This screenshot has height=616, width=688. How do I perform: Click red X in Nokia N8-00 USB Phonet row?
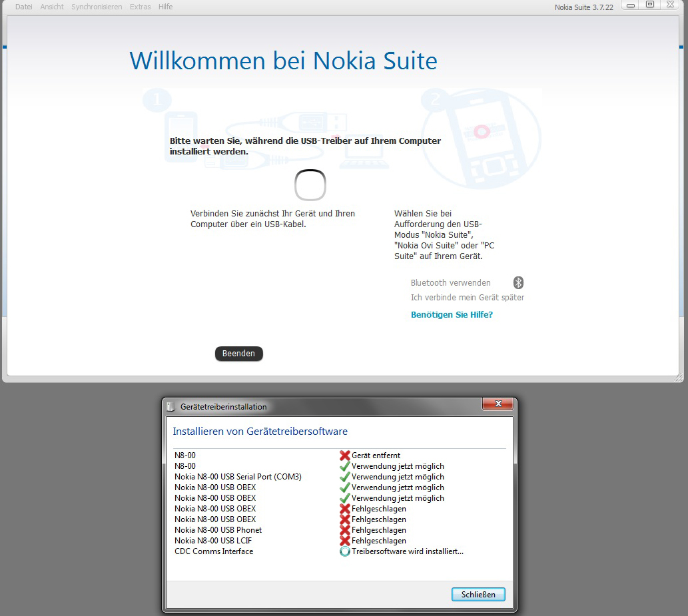345,530
